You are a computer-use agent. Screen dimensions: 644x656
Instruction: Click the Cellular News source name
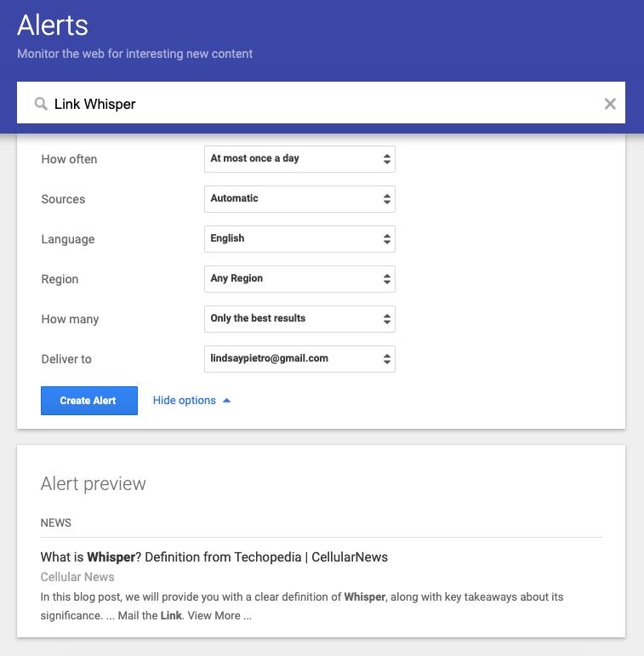pos(77,577)
